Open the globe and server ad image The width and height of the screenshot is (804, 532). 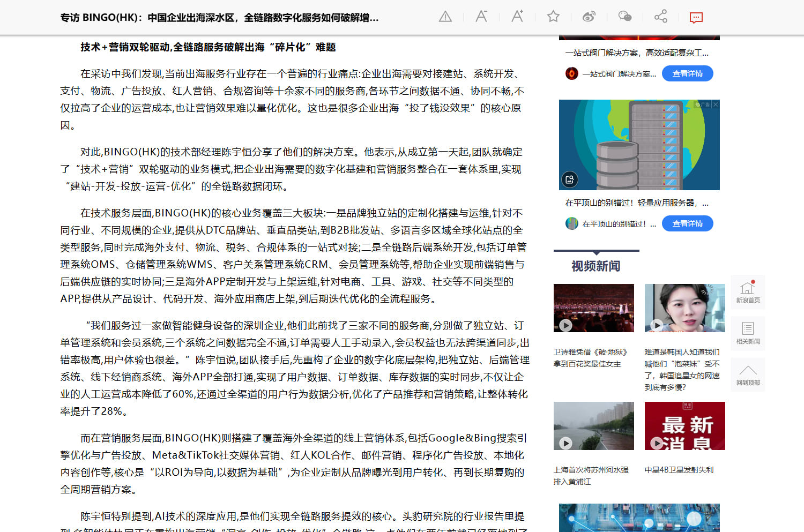(639, 145)
